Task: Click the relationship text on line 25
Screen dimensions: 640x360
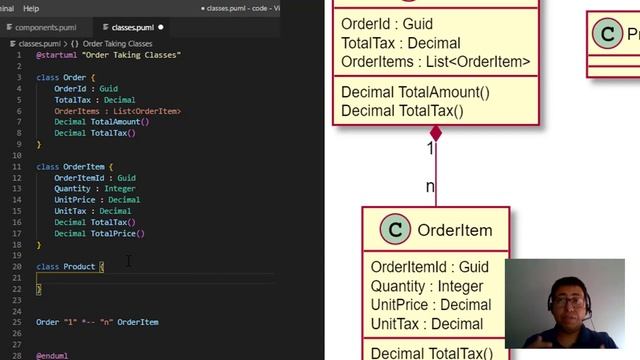Action: pyautogui.click(x=97, y=322)
